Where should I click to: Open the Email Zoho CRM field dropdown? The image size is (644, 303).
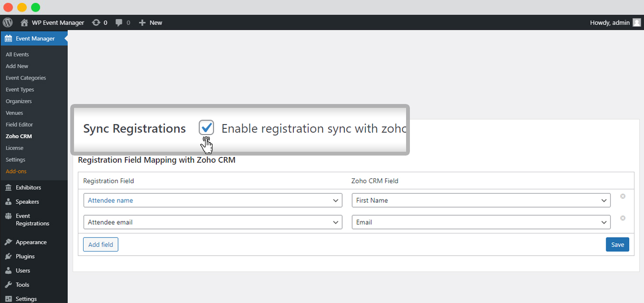pos(481,222)
